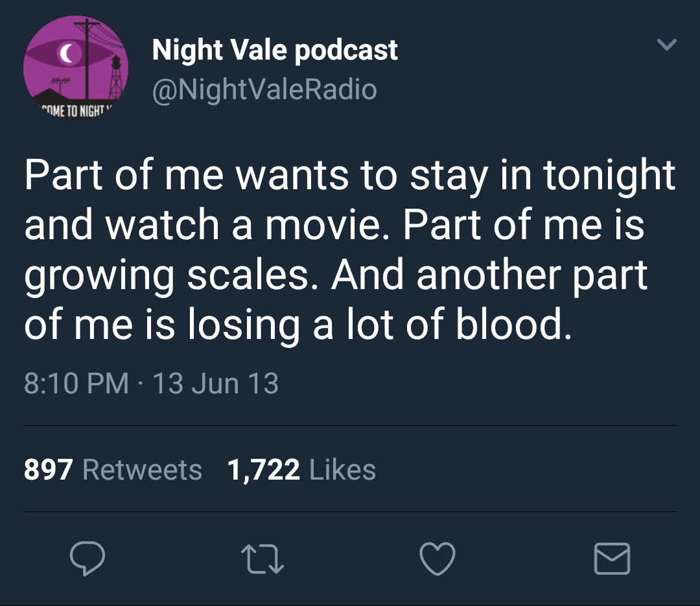View the 897 retweets count
The image size is (700, 606).
49,469
